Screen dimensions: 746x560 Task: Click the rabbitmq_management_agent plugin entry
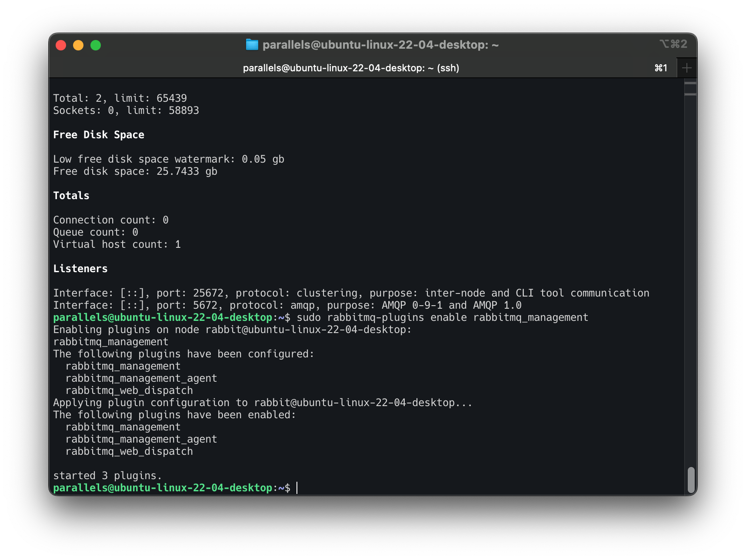(141, 378)
